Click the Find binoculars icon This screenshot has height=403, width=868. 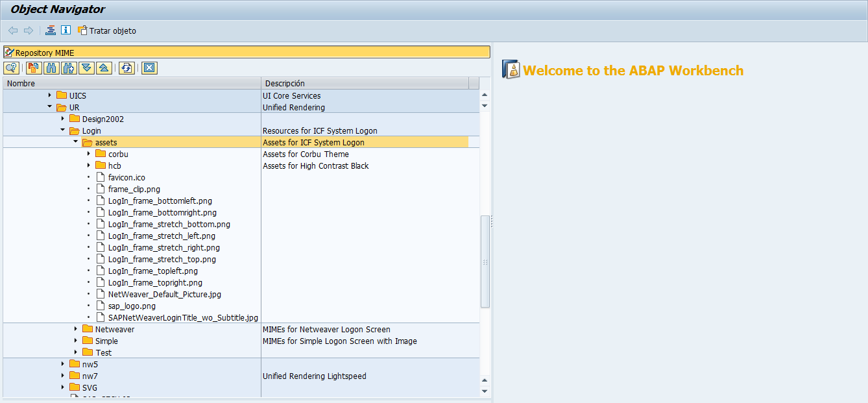(x=51, y=67)
